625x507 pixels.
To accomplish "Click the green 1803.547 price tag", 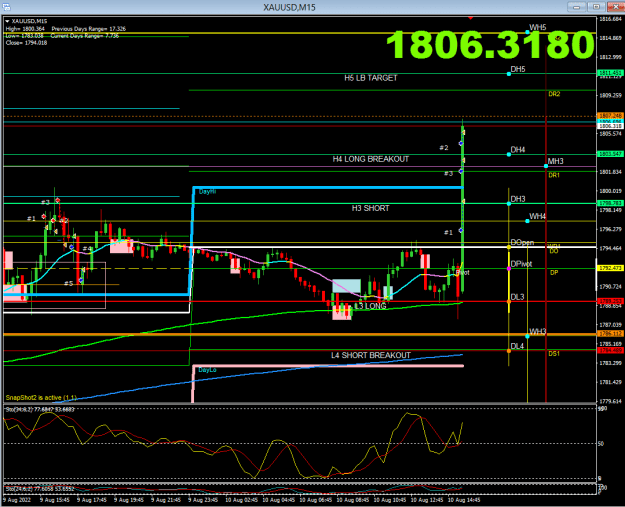I will [x=610, y=154].
